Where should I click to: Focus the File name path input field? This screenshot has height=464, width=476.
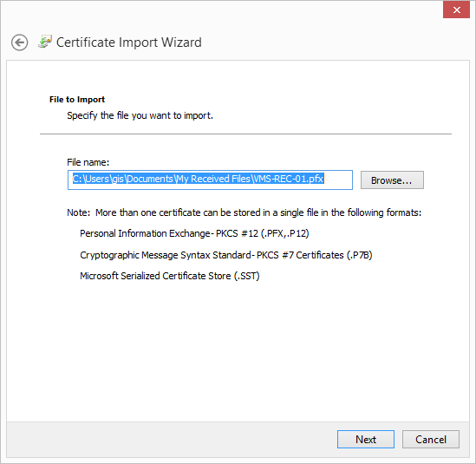210,180
